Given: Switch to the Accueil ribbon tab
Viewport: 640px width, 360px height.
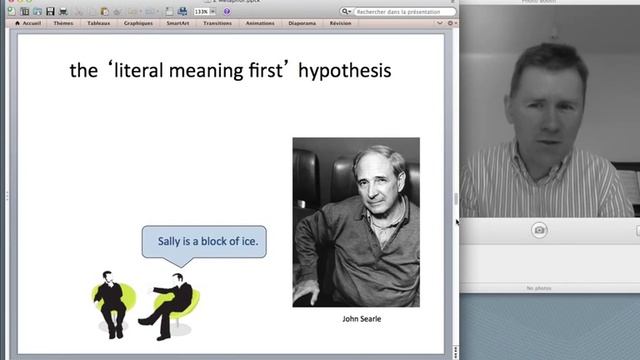Looking at the screenshot, I should point(28,23).
